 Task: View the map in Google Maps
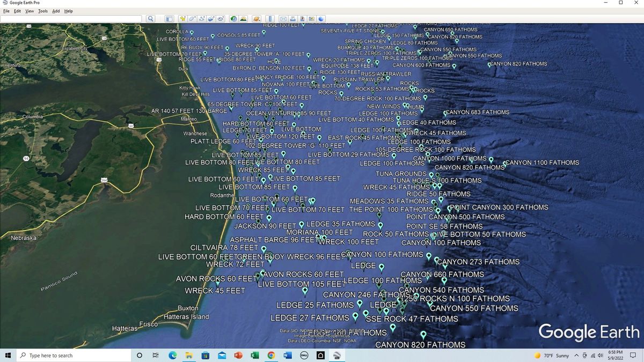312,19
